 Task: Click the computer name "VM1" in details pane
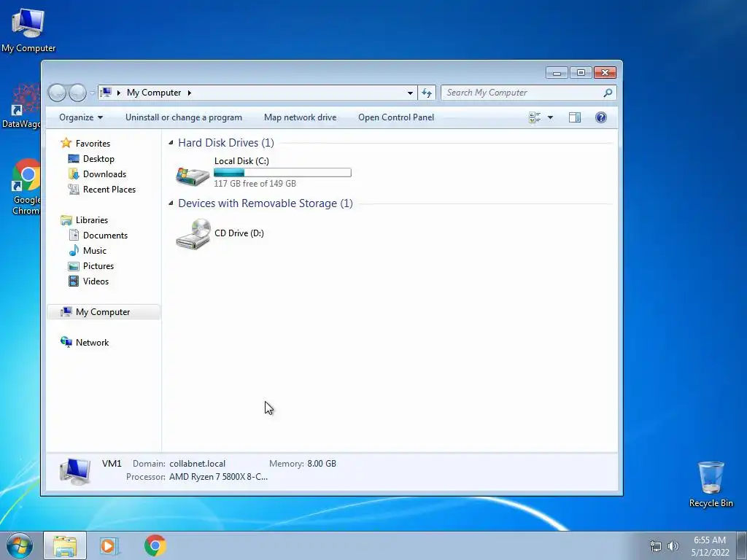pyautogui.click(x=112, y=463)
